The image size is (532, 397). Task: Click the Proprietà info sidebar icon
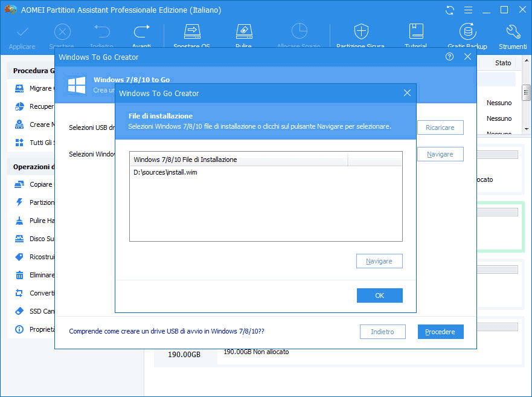pyautogui.click(x=19, y=329)
